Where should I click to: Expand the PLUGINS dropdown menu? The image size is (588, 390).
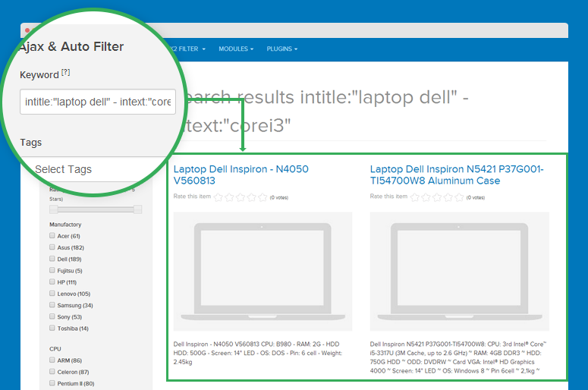pyautogui.click(x=281, y=49)
